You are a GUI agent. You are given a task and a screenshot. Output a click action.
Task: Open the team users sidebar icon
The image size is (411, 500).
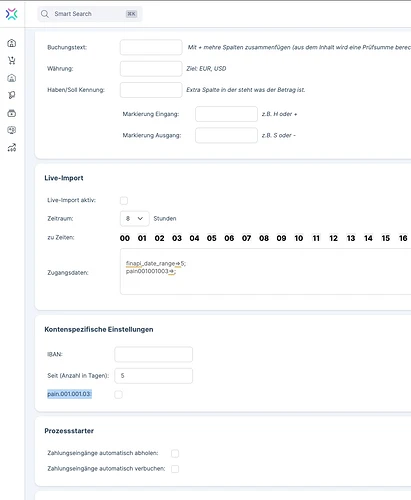coord(12,130)
